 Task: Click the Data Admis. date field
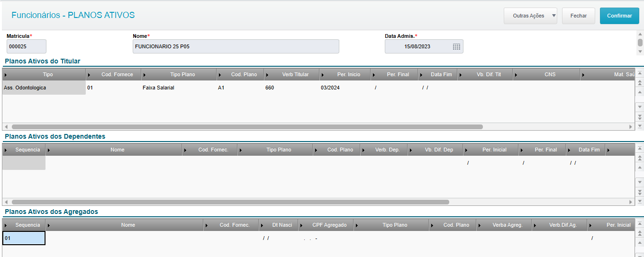coord(424,46)
